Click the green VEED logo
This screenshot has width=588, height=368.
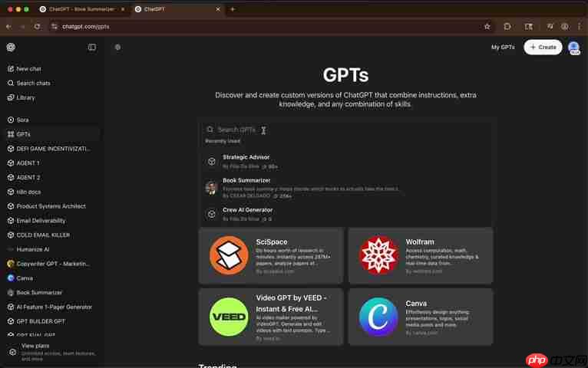coord(229,317)
